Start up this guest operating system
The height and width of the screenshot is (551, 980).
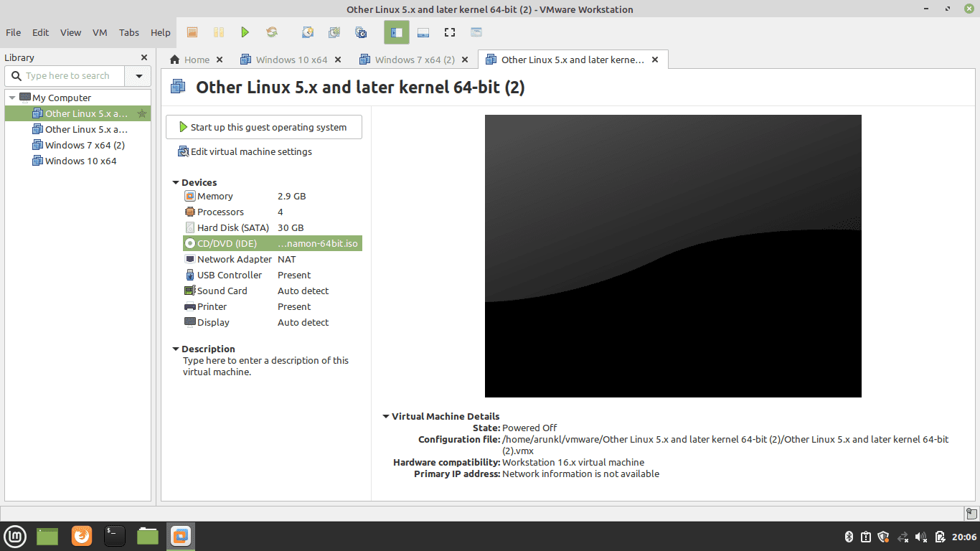(x=264, y=127)
